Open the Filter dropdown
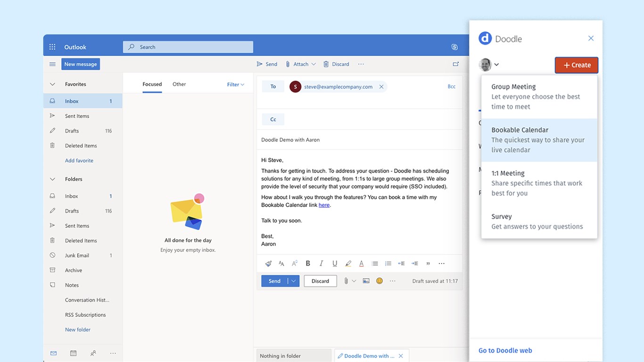This screenshot has height=362, width=644. pyautogui.click(x=236, y=84)
